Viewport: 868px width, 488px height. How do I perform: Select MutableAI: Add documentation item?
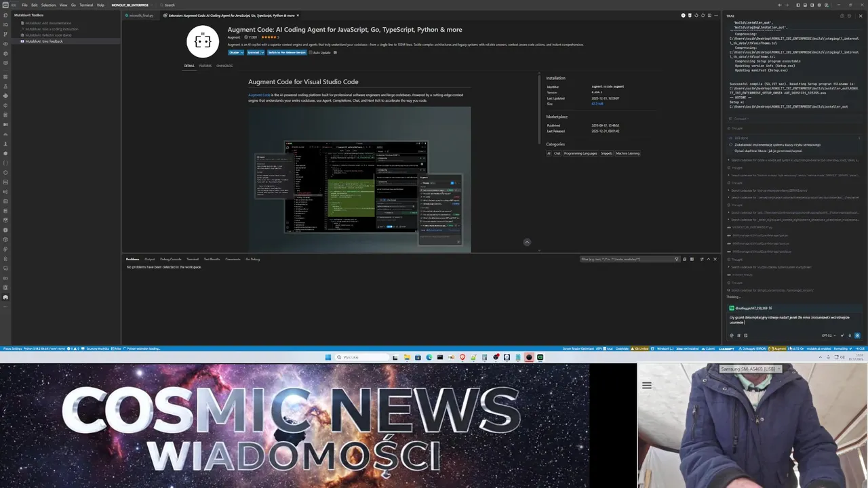[x=48, y=23]
